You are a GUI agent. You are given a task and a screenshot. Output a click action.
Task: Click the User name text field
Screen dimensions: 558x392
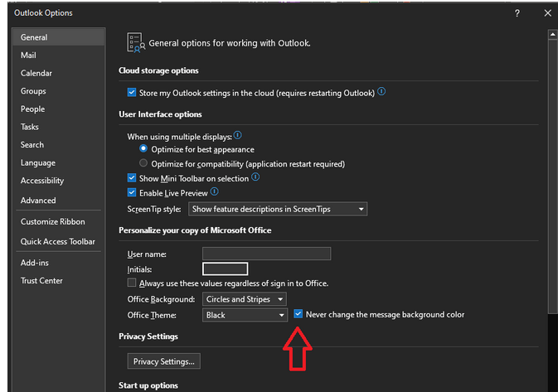[x=266, y=254]
